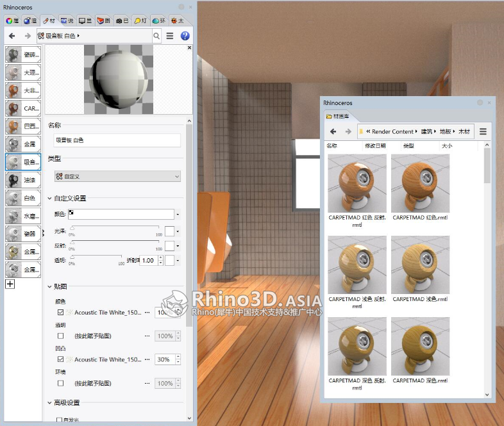
Task: Select the 白色 white material
Action: coord(23,198)
